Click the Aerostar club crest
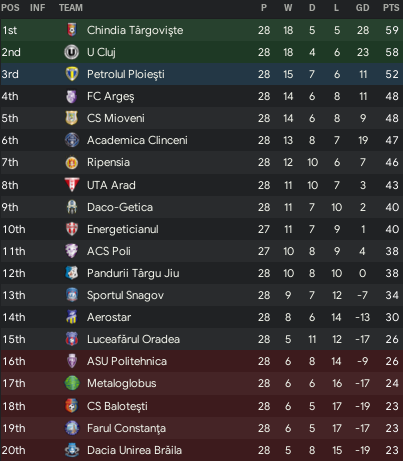The image size is (403, 461). coord(72,317)
